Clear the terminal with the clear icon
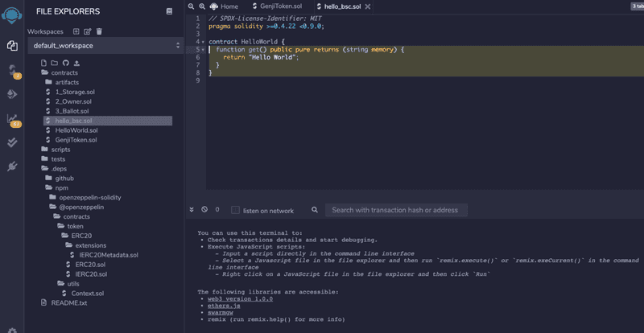The height and width of the screenshot is (333, 644). click(x=204, y=210)
